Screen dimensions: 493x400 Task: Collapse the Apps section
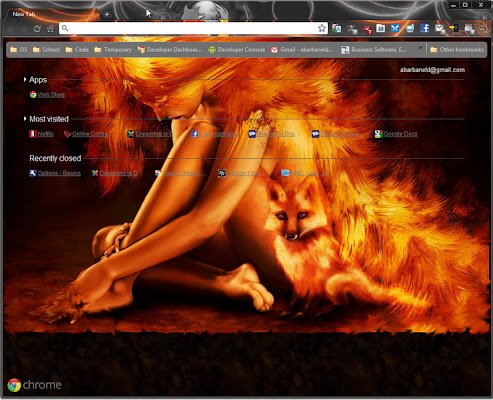tap(25, 80)
